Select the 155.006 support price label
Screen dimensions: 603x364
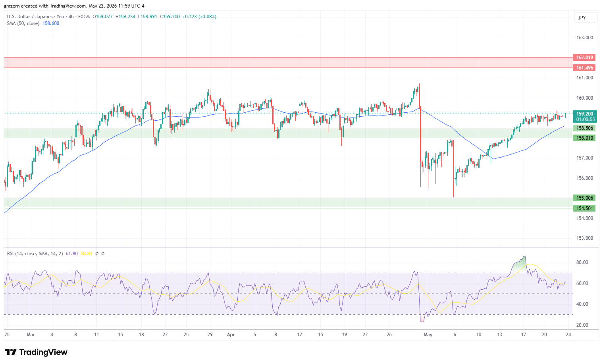584,198
